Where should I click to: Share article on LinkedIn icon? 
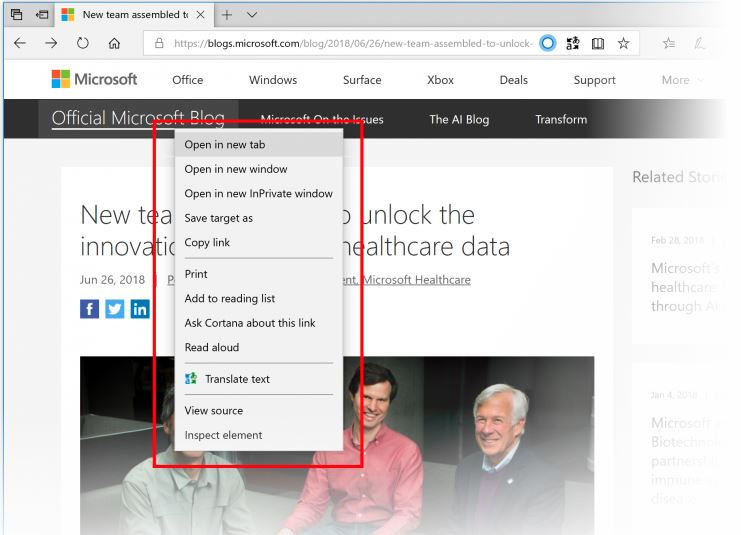point(140,309)
